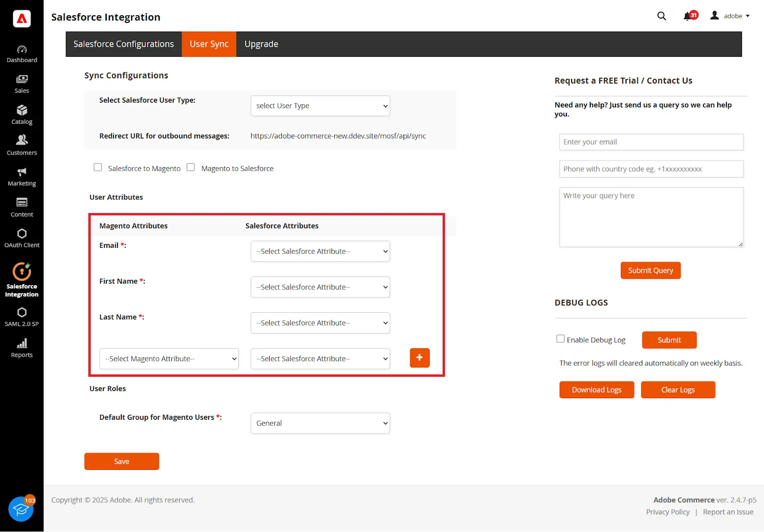The height and width of the screenshot is (532, 764).
Task: Open the adobe user account menu
Action: coord(730,16)
